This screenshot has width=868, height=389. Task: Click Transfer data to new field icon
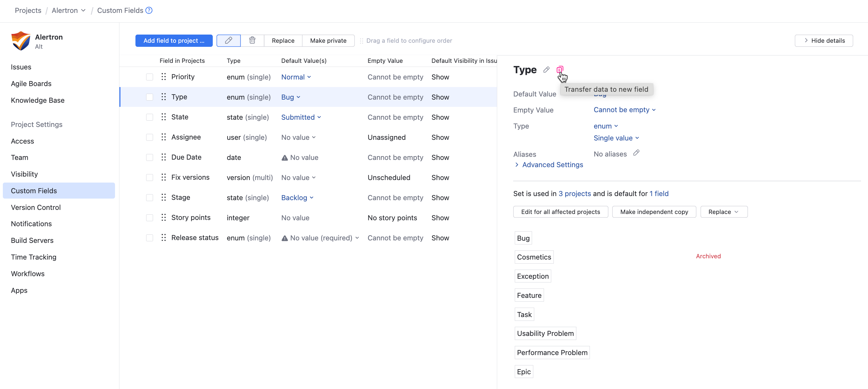click(x=559, y=70)
